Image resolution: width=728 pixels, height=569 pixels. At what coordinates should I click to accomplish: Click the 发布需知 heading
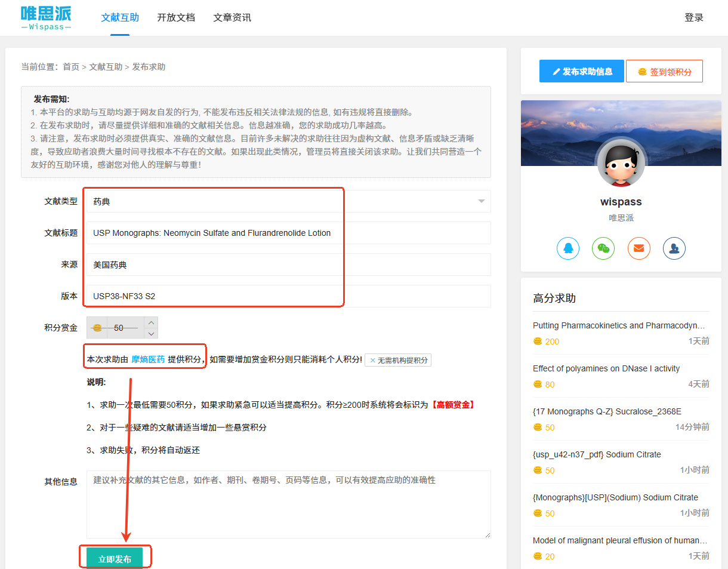(x=52, y=99)
